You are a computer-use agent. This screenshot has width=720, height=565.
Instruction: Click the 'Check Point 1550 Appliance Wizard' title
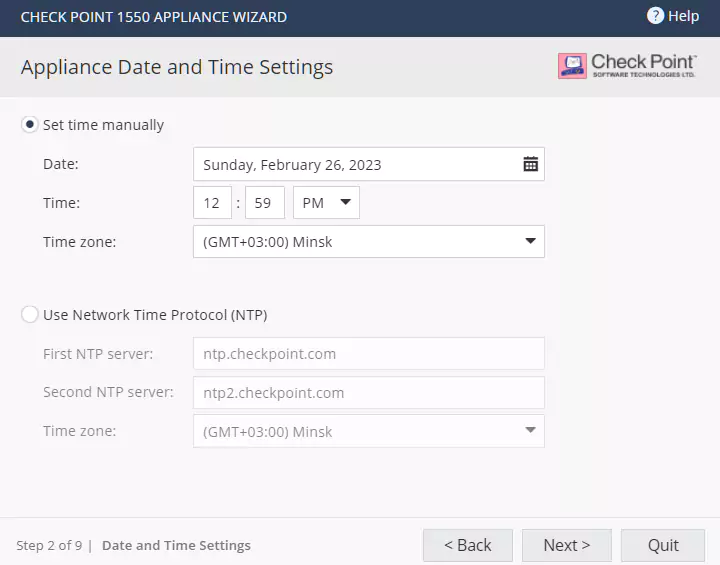point(153,17)
